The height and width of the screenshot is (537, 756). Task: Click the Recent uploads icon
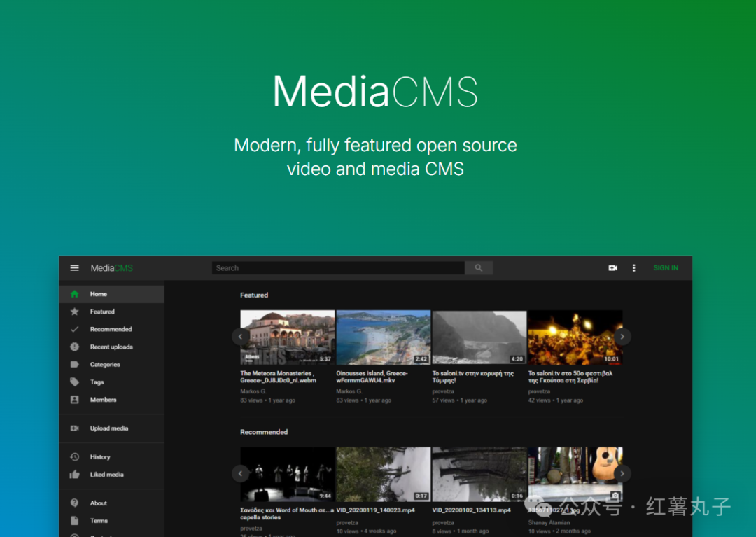coord(74,347)
